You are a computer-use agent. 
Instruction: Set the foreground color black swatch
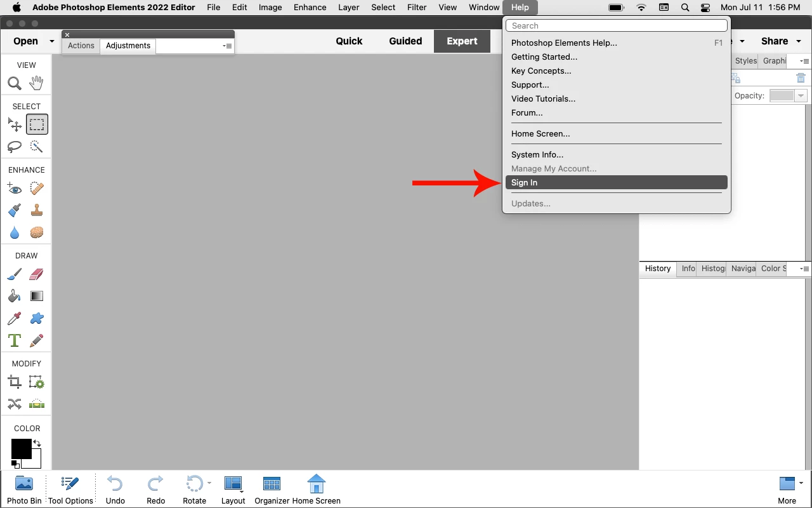point(21,449)
